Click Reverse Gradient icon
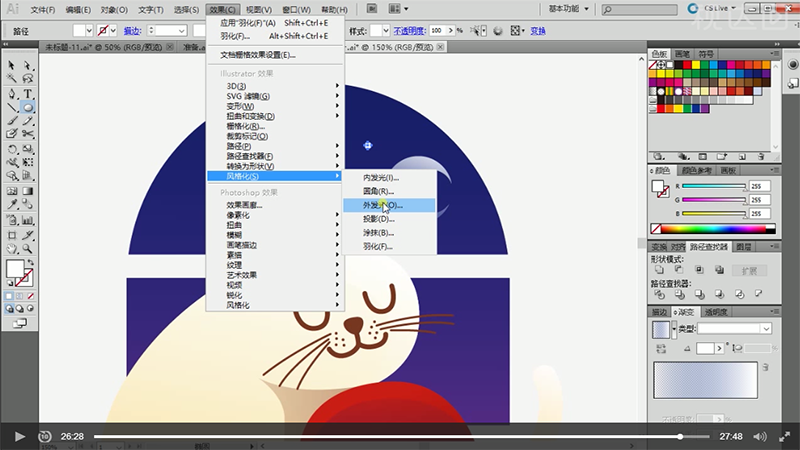The height and width of the screenshot is (450, 800). coord(661,348)
